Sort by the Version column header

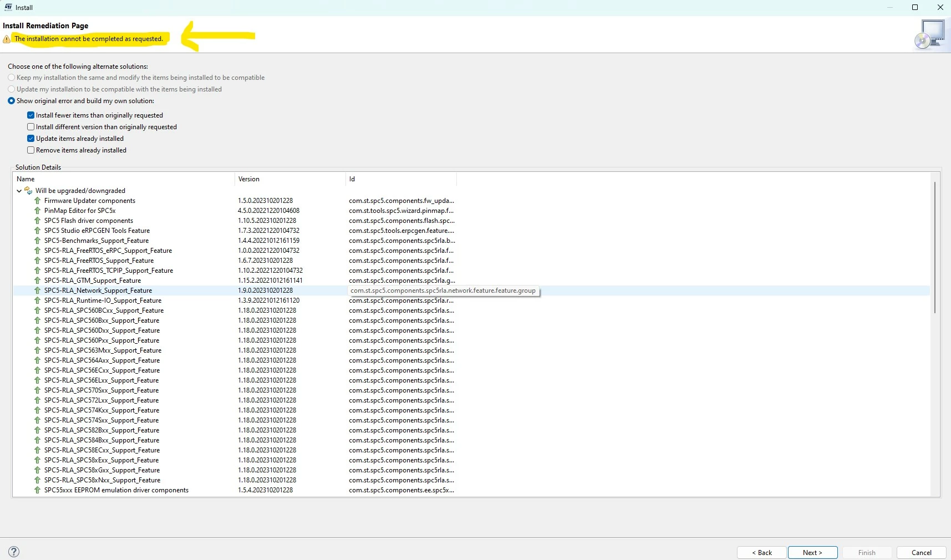(290, 179)
